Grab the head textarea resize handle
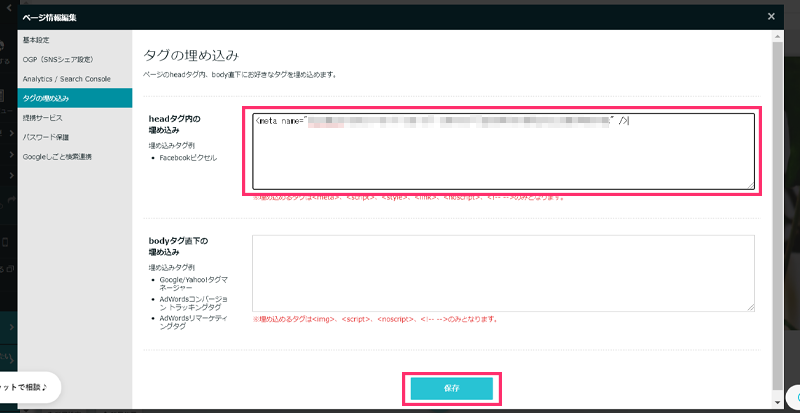 750,184
